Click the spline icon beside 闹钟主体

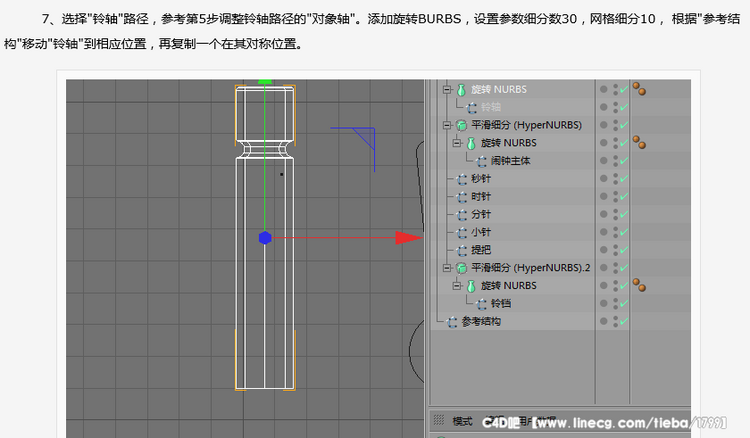click(x=481, y=161)
